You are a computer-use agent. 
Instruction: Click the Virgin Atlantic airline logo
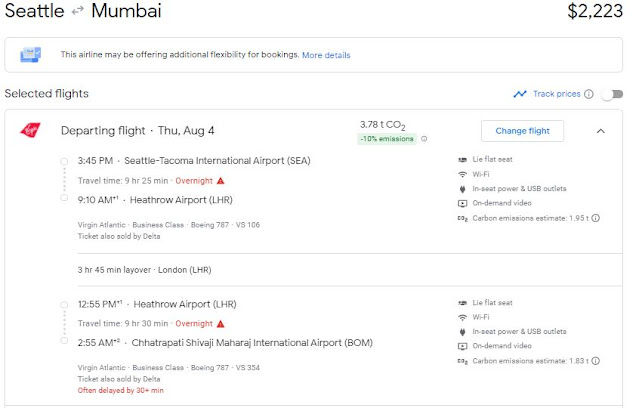click(x=30, y=131)
